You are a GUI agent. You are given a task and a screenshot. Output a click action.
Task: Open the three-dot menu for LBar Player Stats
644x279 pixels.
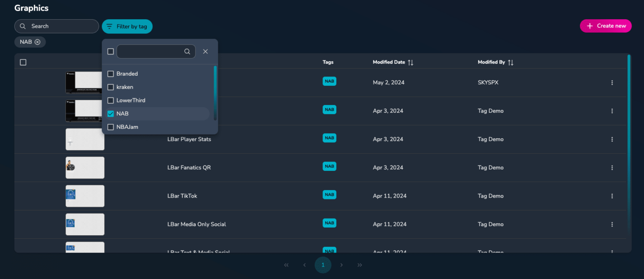pos(612,139)
